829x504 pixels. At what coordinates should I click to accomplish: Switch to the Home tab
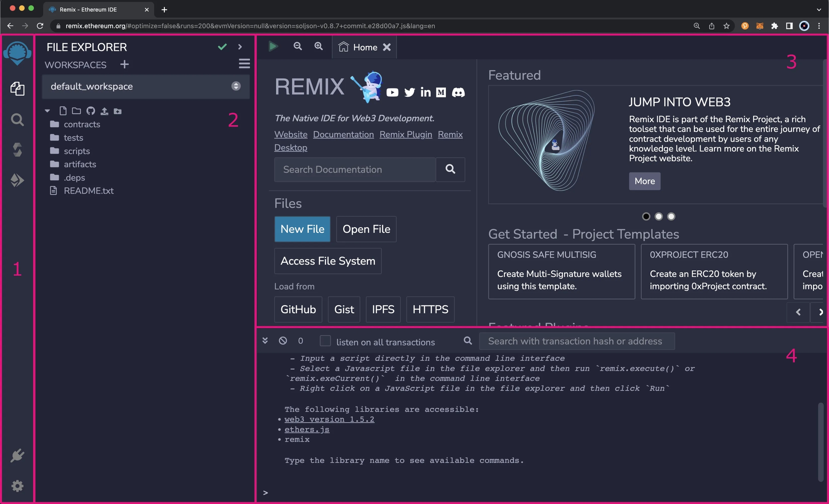[x=364, y=47]
